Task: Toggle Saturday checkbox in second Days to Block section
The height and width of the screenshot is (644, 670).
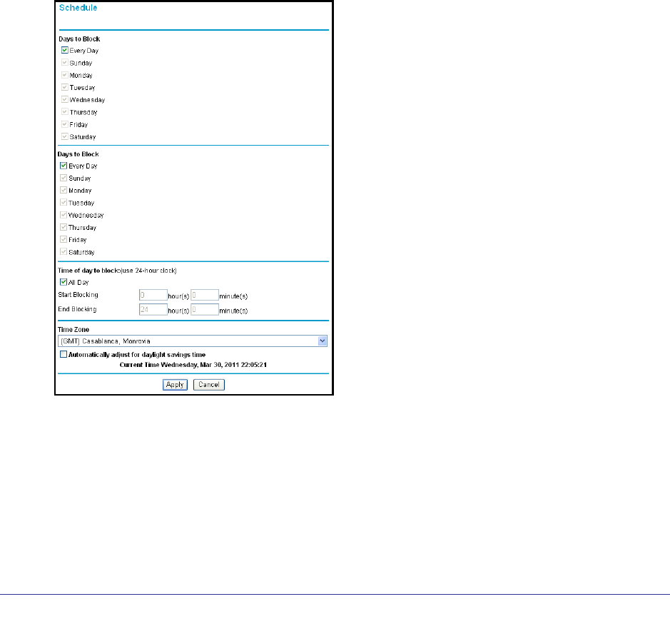Action: [64, 251]
